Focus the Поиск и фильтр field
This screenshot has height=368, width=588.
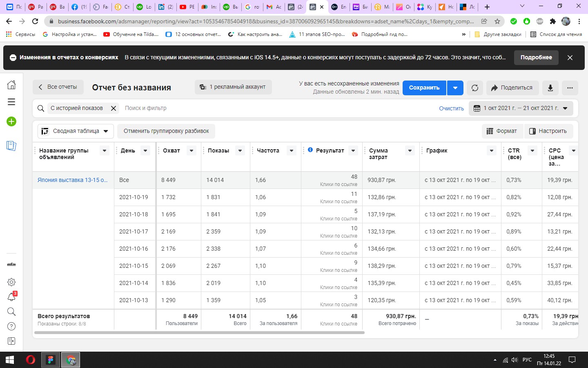click(x=278, y=108)
